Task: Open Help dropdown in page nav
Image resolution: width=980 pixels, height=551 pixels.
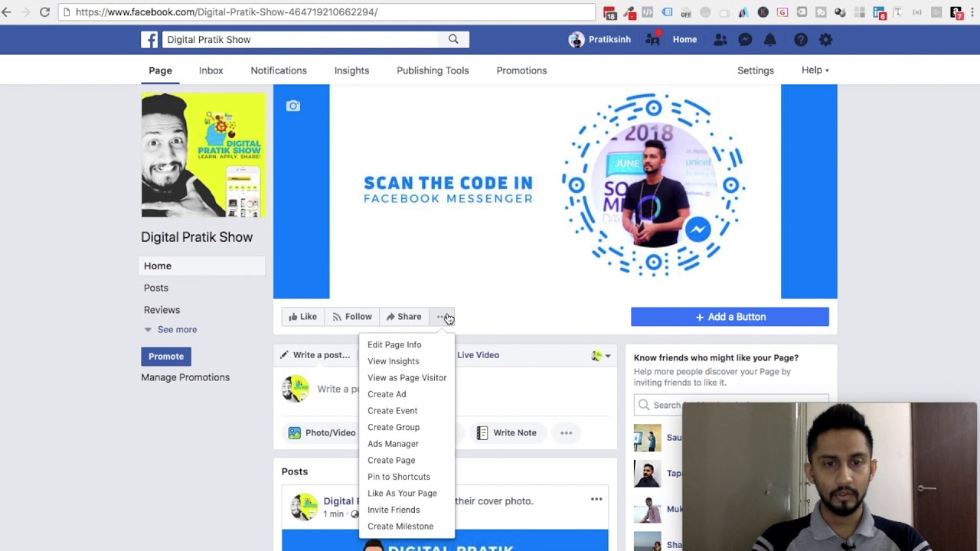Action: pyautogui.click(x=815, y=70)
